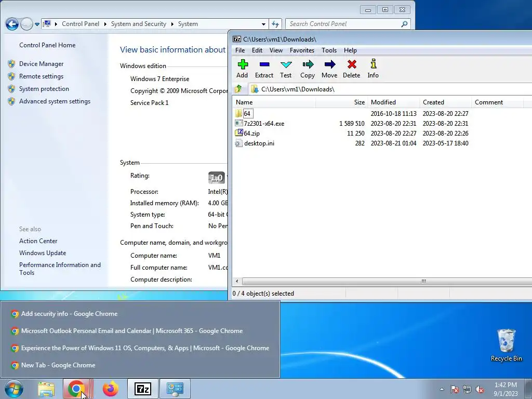Select the 64.zip archive icon
The width and height of the screenshot is (532, 399).
pos(239,133)
